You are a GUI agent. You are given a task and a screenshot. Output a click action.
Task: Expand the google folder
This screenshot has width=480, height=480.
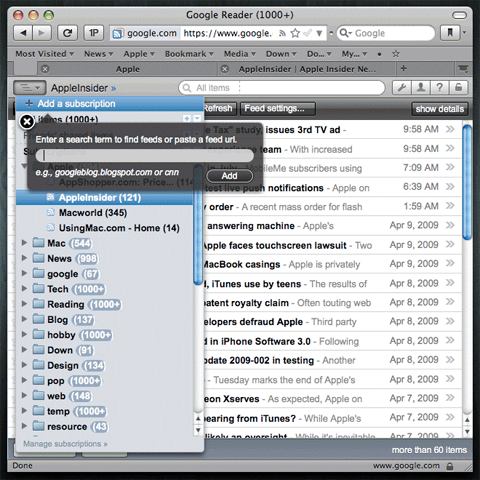click(x=24, y=273)
